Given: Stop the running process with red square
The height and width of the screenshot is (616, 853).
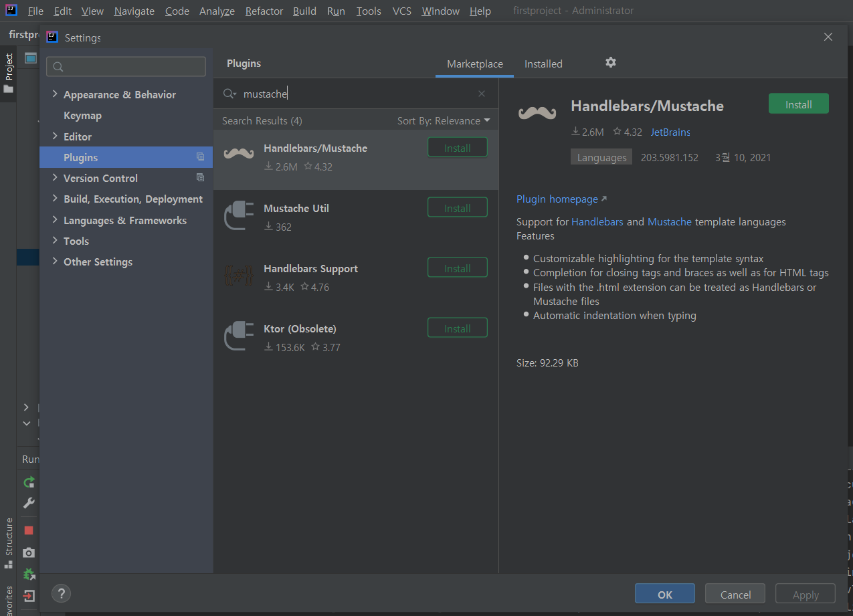Looking at the screenshot, I should tap(29, 530).
